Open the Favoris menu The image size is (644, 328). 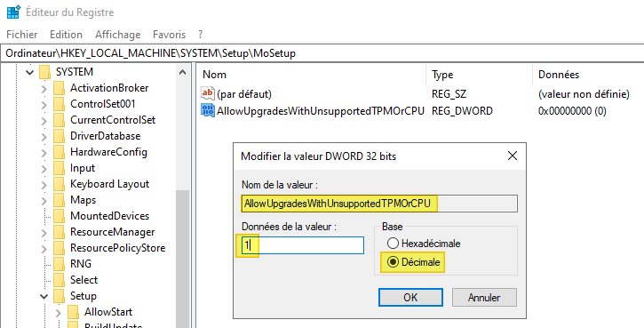(169, 35)
